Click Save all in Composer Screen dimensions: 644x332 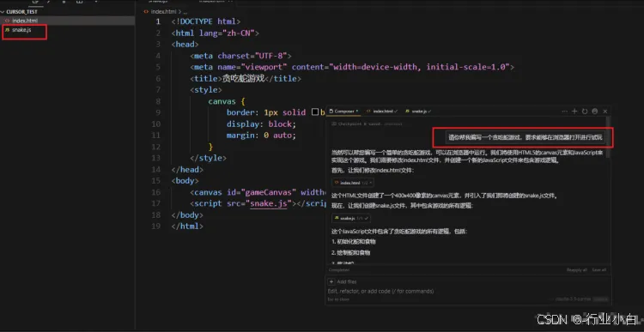point(598,270)
